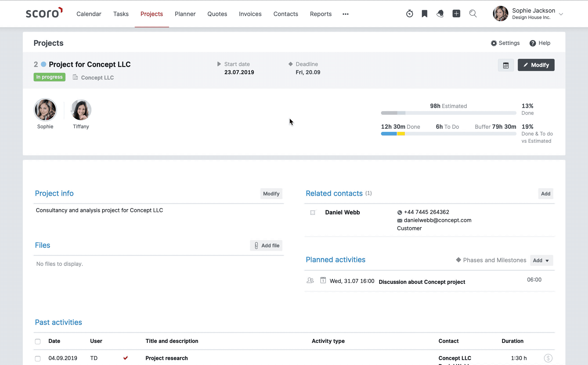Expand the more menu ellipsis in navigation
The image size is (588, 365).
345,14
